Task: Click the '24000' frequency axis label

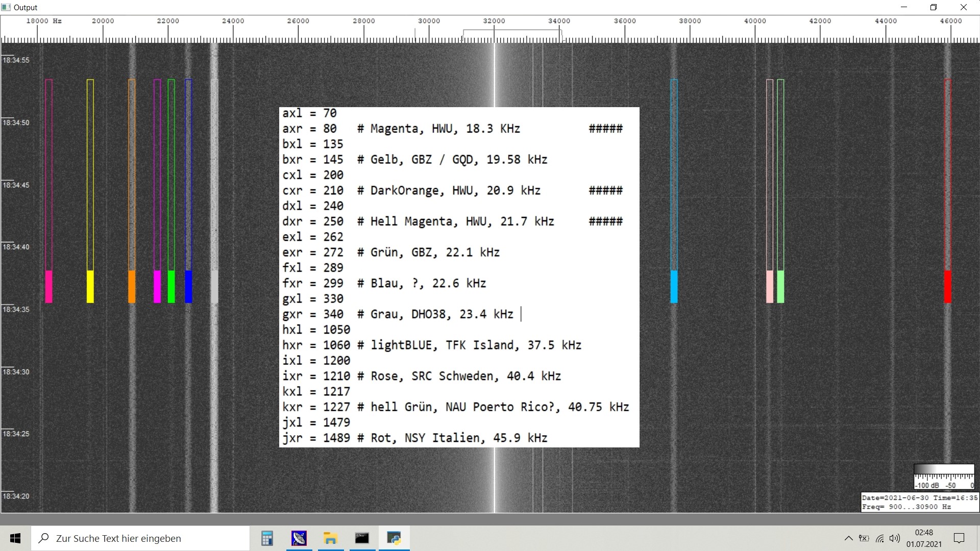Action: pos(233,21)
